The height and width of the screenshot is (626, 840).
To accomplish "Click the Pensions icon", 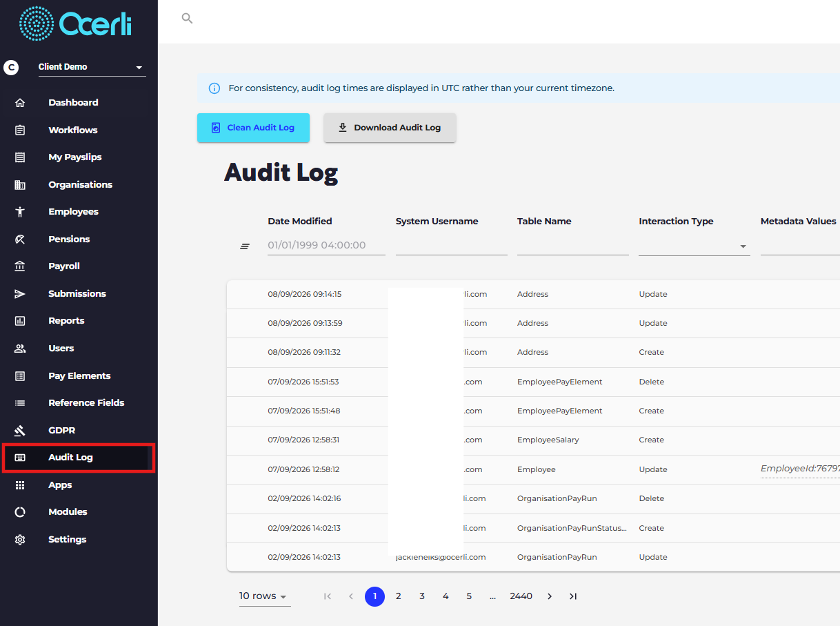I will [x=20, y=239].
